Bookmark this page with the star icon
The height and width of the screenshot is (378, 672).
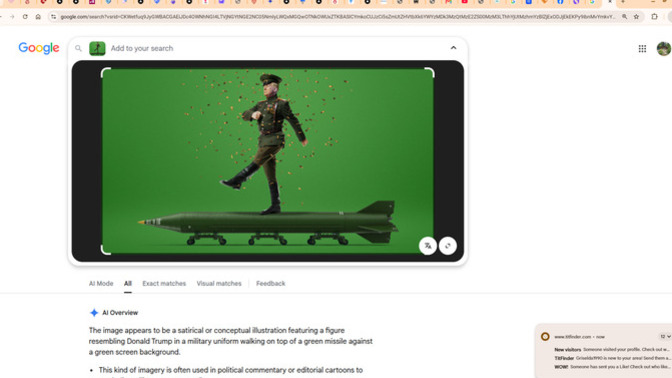636,17
